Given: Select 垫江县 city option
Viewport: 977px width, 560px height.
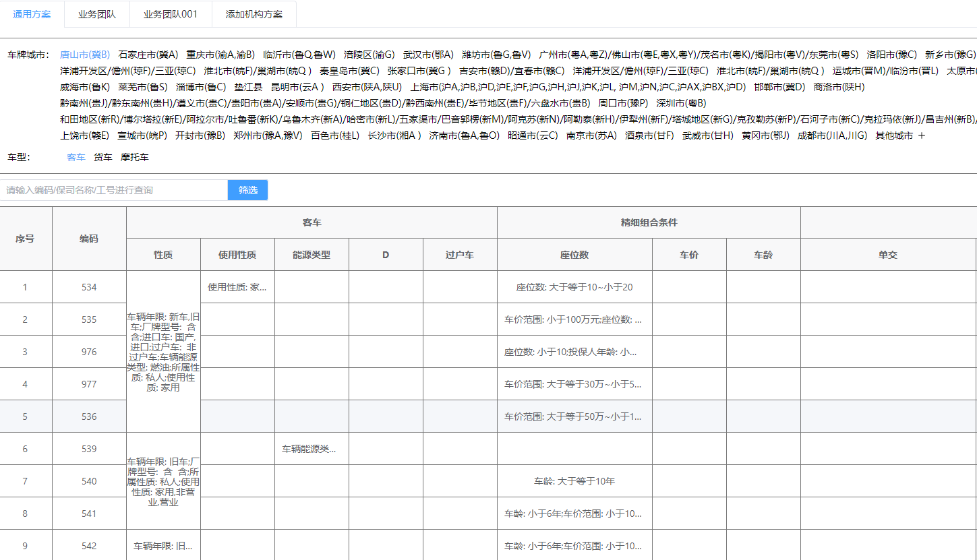Looking at the screenshot, I should click(x=248, y=87).
